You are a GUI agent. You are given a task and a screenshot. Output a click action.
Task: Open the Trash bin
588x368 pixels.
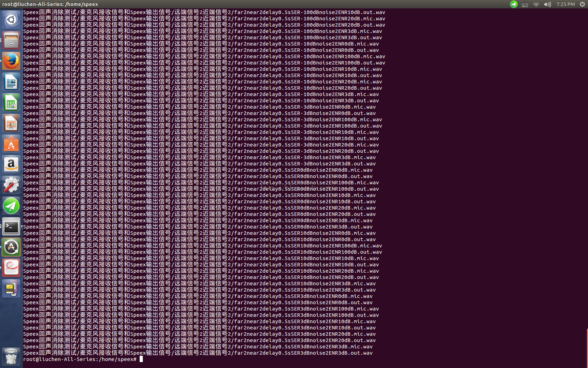pyautogui.click(x=11, y=356)
